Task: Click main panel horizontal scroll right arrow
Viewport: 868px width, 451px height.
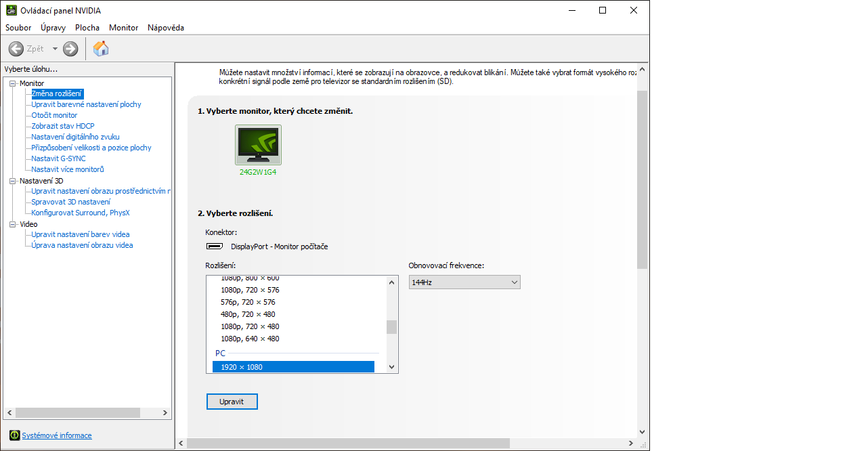Action: [x=630, y=443]
